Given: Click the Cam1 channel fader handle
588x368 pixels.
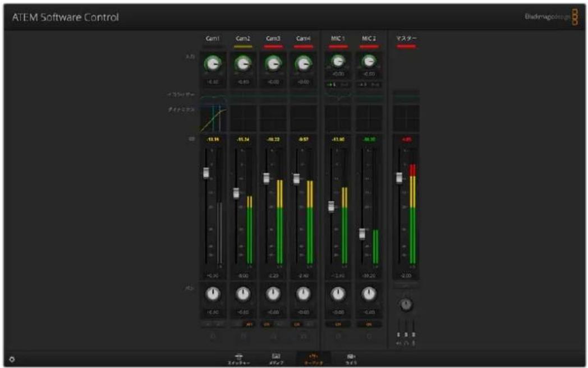Looking at the screenshot, I should click(x=206, y=173).
